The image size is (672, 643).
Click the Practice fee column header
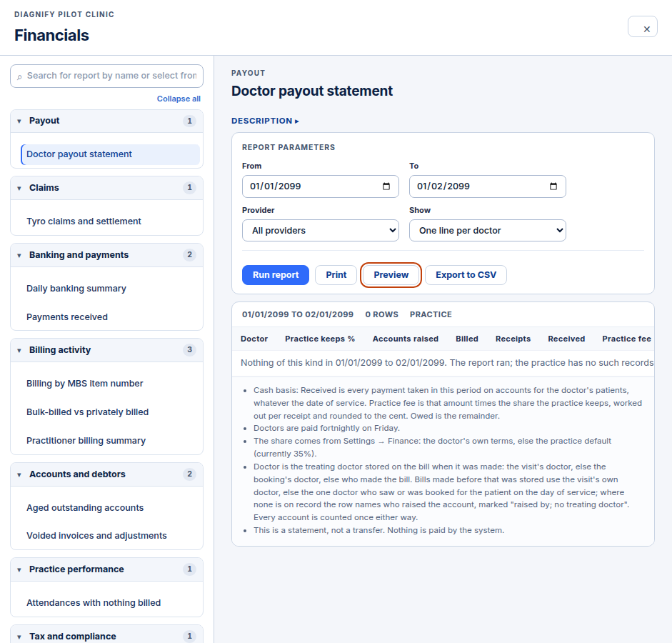[626, 339]
